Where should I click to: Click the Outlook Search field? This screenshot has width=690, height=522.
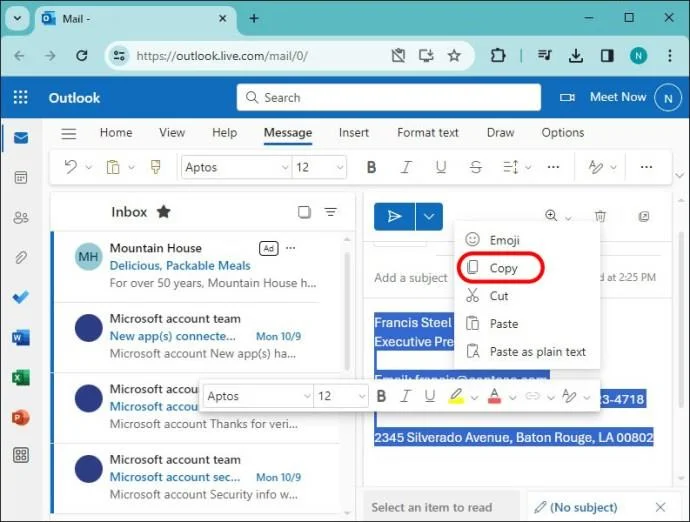(389, 97)
